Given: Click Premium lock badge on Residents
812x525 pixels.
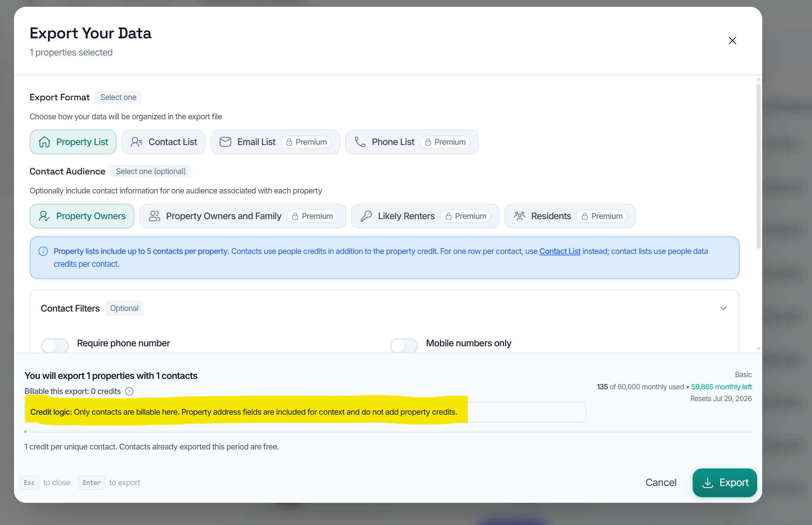Looking at the screenshot, I should tap(602, 216).
